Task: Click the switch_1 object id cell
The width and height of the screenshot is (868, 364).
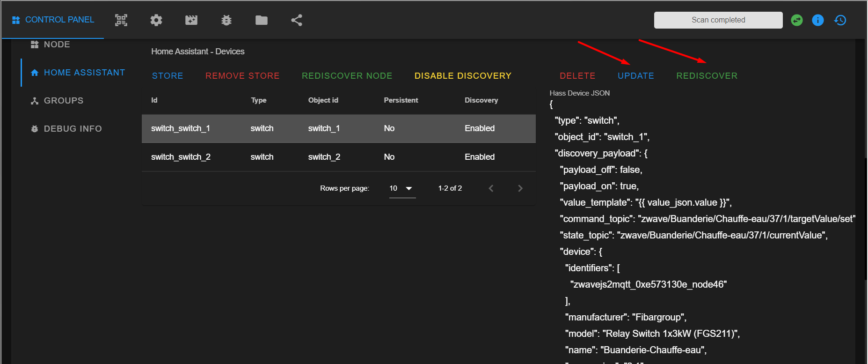Action: coord(324,128)
